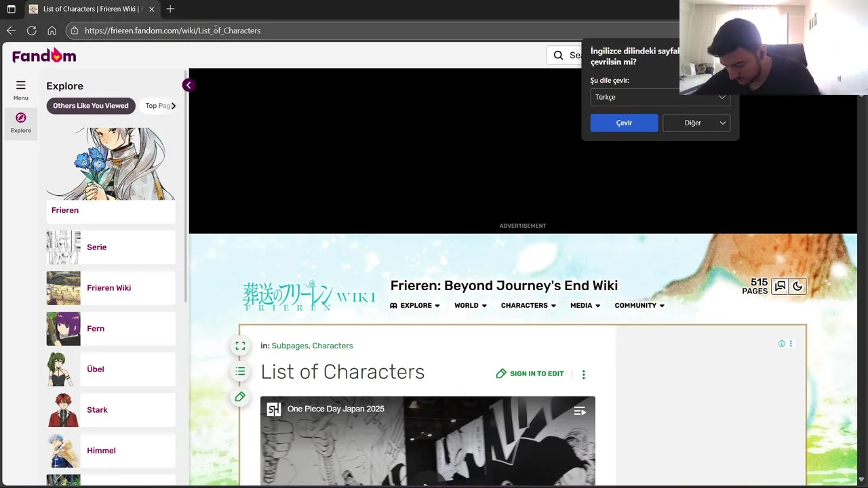Click the 515 PAGES counter
The image size is (868, 488).
755,286
